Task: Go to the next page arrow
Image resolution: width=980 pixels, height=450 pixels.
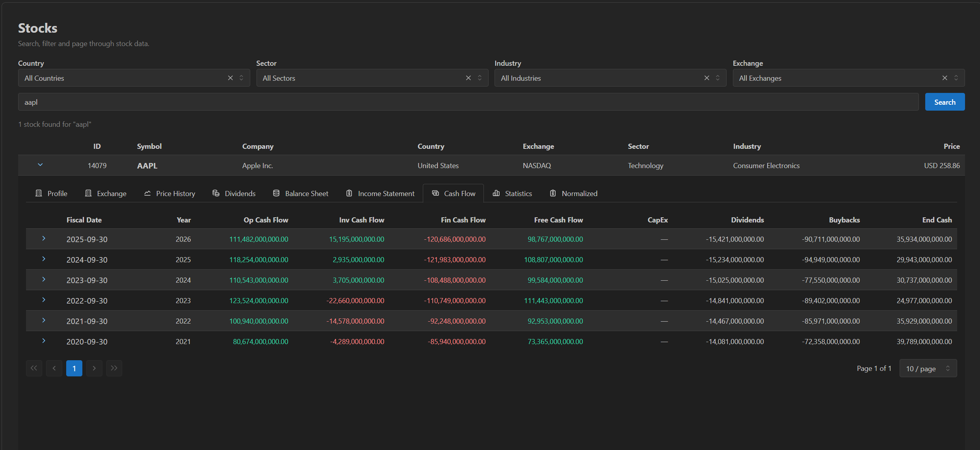Action: pos(94,368)
